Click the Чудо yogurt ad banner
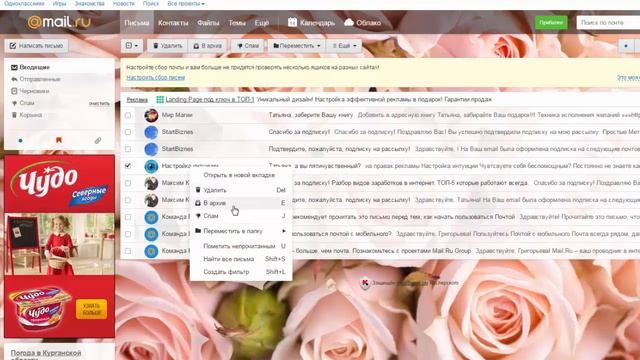The height and width of the screenshot is (360, 640). 60,246
